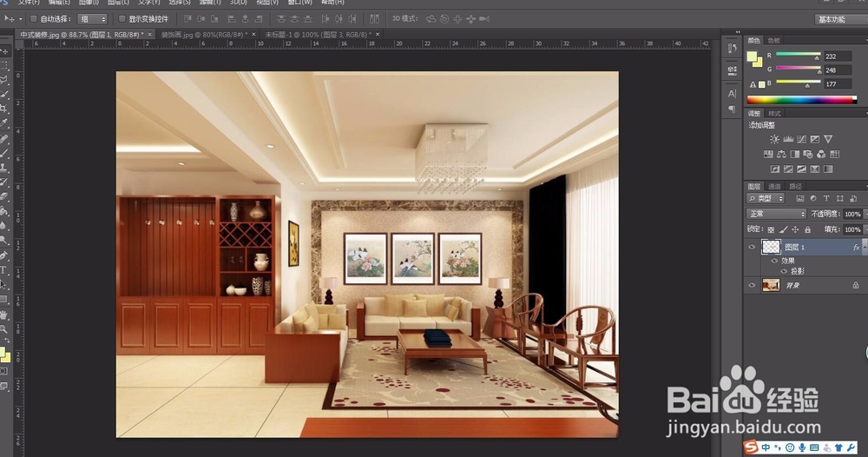The height and width of the screenshot is (457, 868).
Task: Select the Zoom tool in the toolbox
Action: click(3, 329)
